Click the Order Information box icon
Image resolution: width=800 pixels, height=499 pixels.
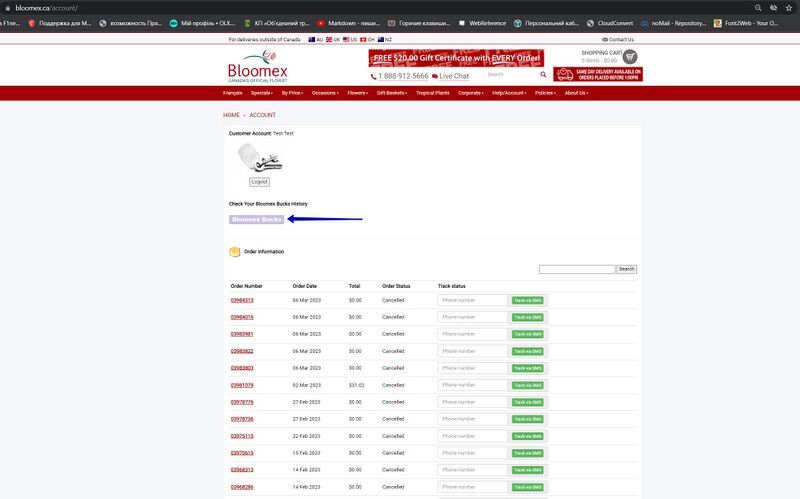point(235,252)
